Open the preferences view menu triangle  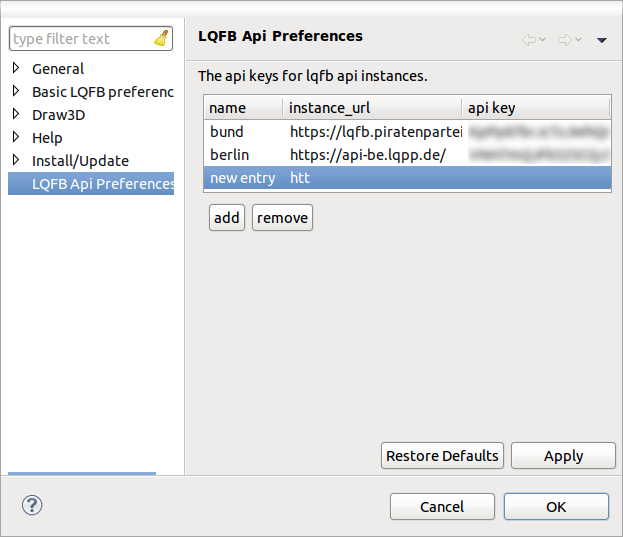pos(602,40)
